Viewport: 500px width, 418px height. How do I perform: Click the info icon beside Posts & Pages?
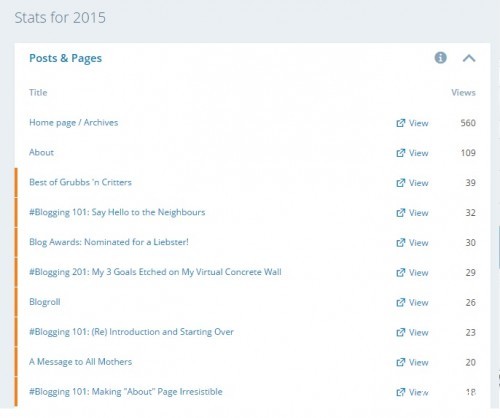tap(440, 58)
